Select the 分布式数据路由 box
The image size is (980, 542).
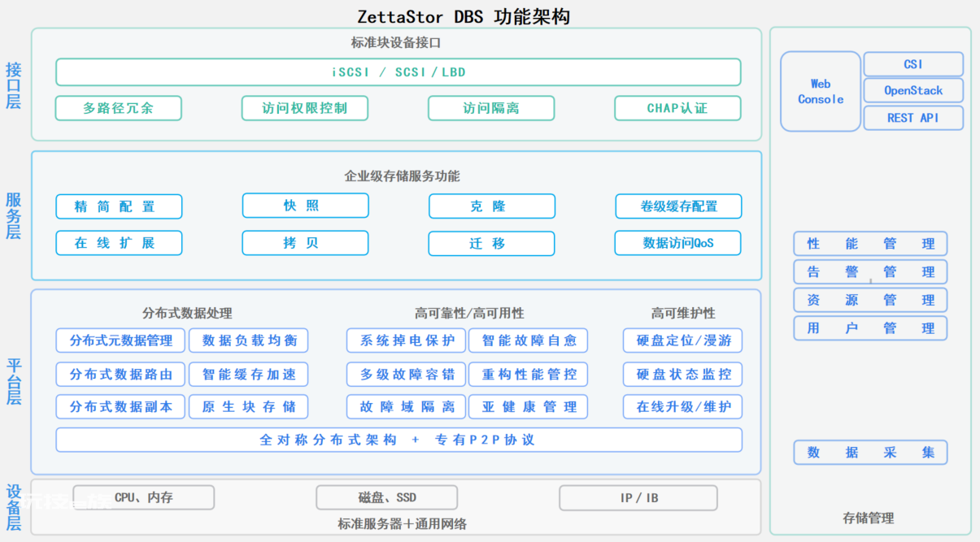pos(120,374)
